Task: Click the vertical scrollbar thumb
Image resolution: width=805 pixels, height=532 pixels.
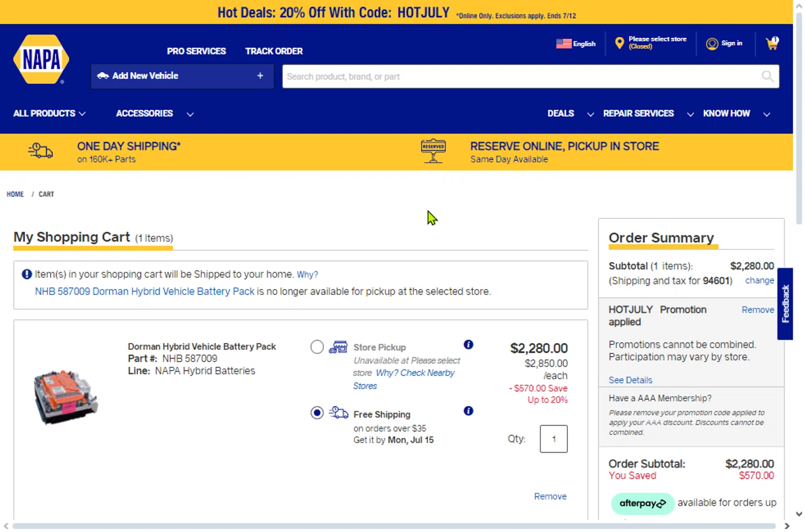Action: click(x=799, y=118)
